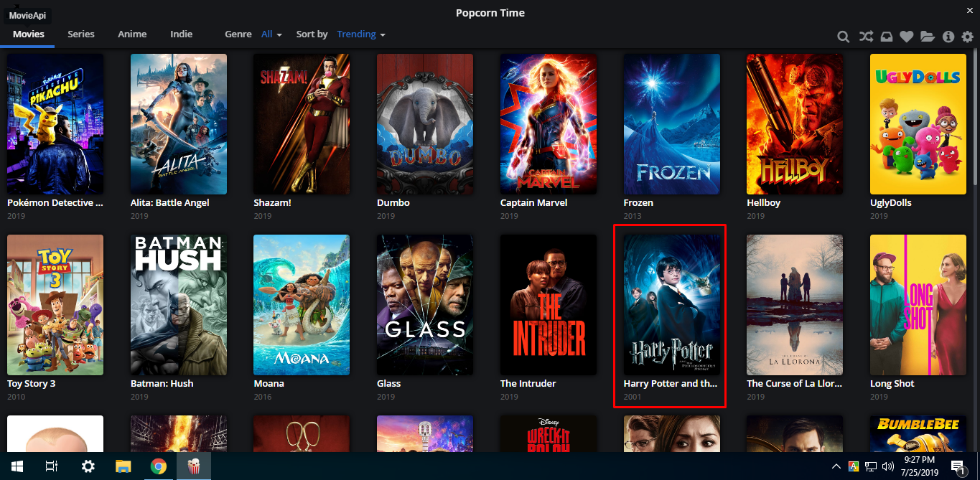Click the shuffle random movie icon
Viewport: 980px width, 480px height.
coord(866,37)
